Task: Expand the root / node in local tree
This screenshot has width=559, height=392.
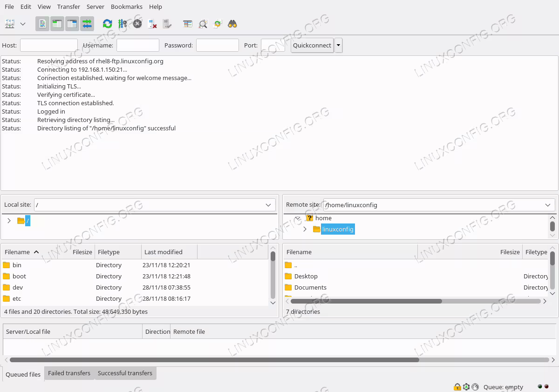Action: click(x=9, y=221)
